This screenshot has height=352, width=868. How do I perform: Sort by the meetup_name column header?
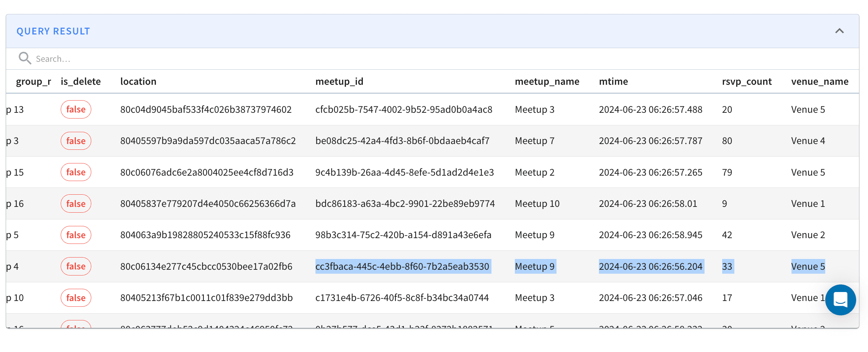547,82
